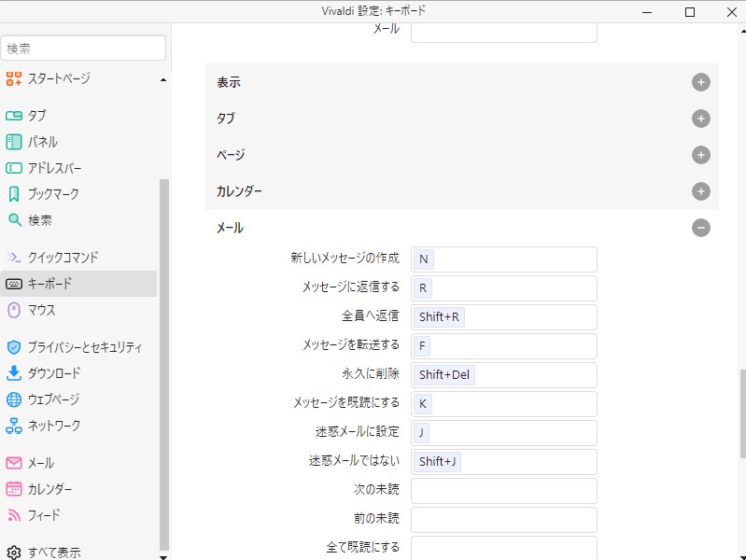Edit the 迷惑メールに設定 shortcut field
Screen dimensions: 746x560
click(504, 433)
